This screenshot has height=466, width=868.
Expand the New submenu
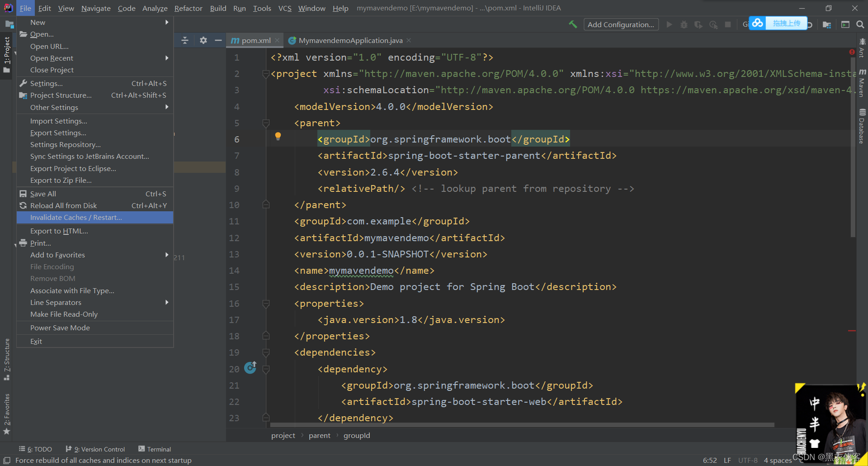95,22
